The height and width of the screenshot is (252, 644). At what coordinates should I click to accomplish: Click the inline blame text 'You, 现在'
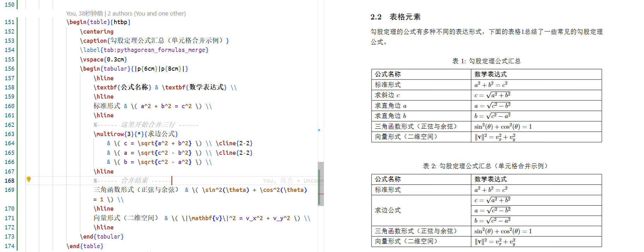278,181
